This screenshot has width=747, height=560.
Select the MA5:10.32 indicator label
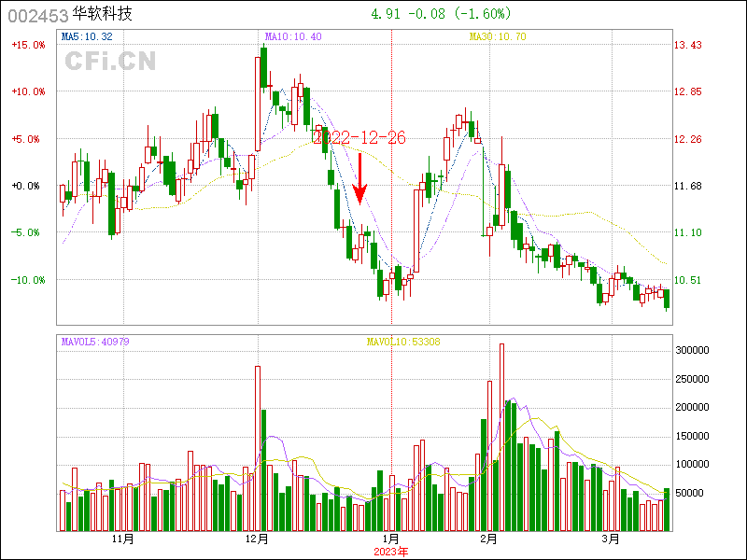click(87, 36)
